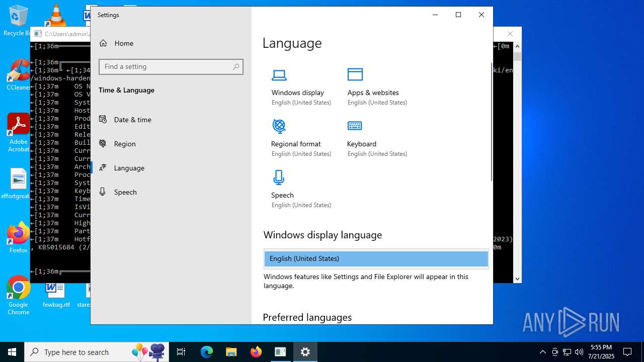644x362 pixels.
Task: Open taskbar clock showing 5:55 PM
Action: 602,352
